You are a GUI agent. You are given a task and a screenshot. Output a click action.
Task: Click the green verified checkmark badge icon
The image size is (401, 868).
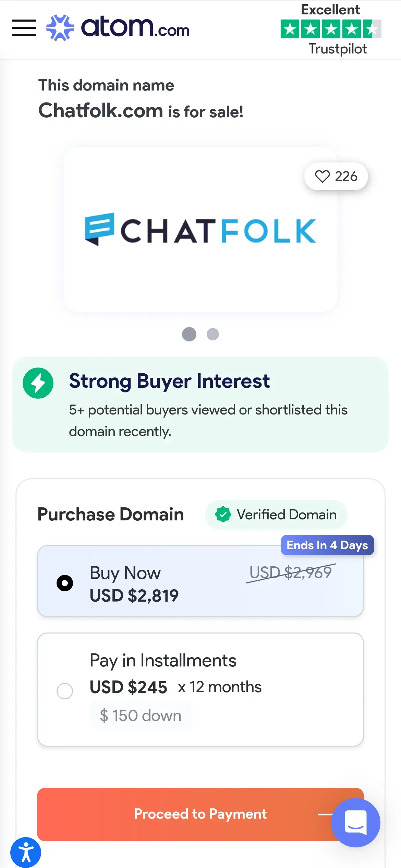click(223, 515)
